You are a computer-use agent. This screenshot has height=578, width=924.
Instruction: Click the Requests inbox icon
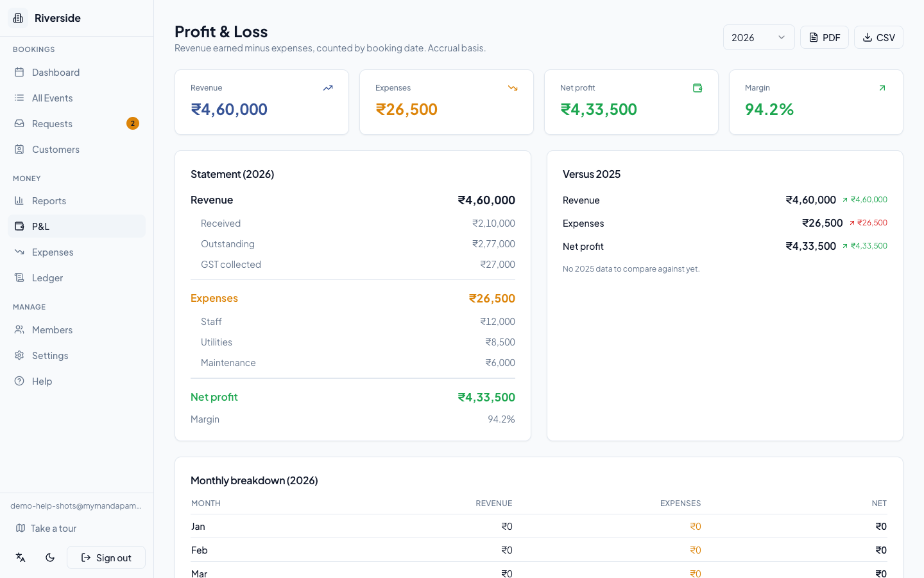click(x=19, y=123)
